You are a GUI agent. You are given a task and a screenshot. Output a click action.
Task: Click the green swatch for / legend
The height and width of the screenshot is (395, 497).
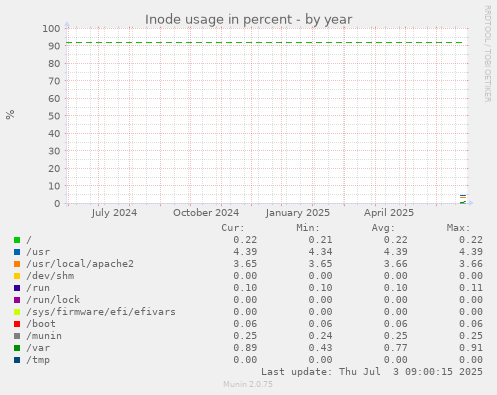coord(17,240)
